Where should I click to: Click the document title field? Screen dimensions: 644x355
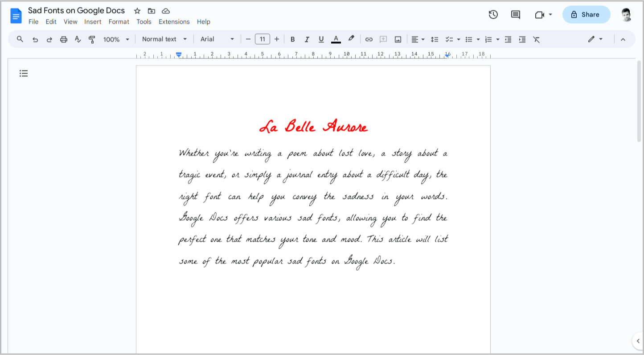point(77,10)
